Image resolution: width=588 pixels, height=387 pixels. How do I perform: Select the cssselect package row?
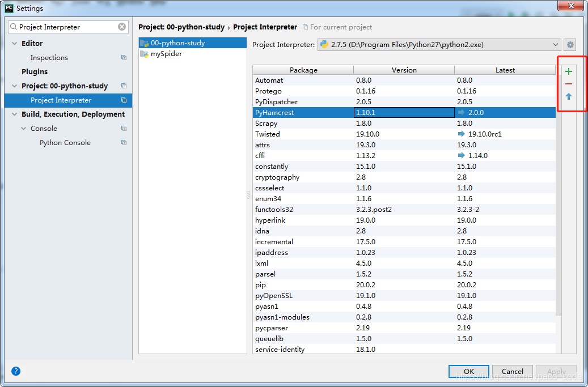click(404, 188)
